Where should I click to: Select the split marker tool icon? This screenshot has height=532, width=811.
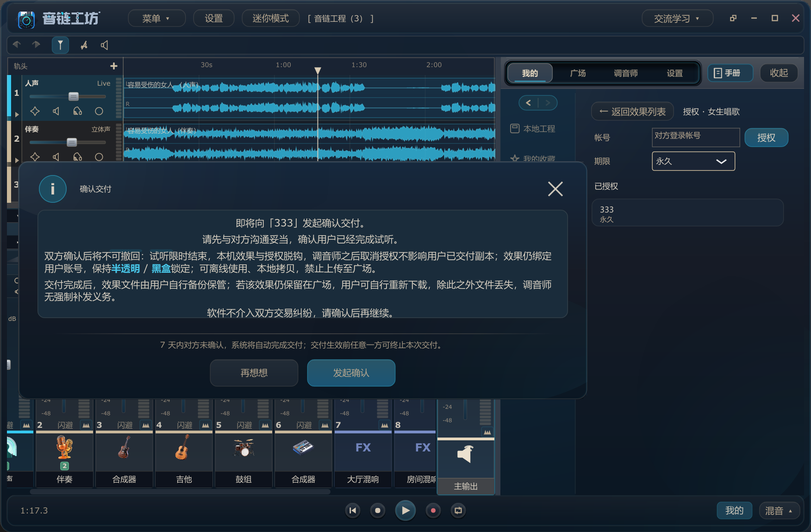pyautogui.click(x=60, y=45)
